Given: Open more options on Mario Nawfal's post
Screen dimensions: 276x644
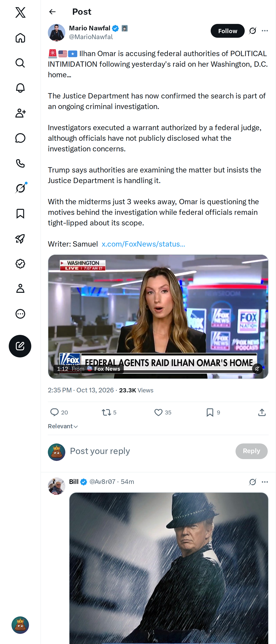Looking at the screenshot, I should coord(265,31).
